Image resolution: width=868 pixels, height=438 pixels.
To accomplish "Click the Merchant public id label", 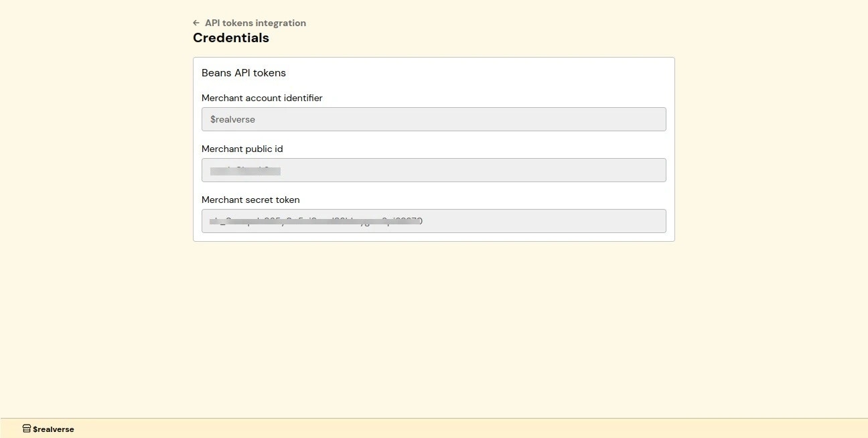I will click(242, 149).
